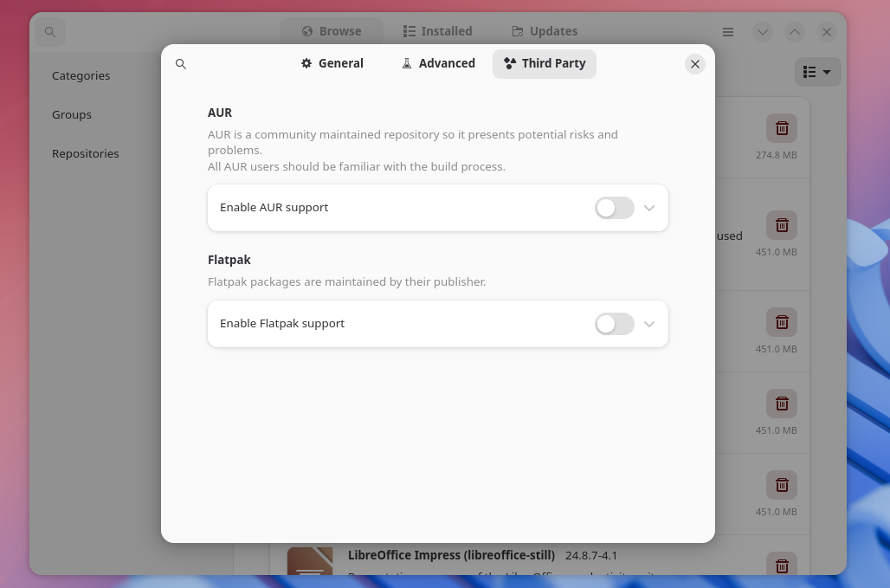890x588 pixels.
Task: Click the 24.8.7-4.1 version text
Action: tap(590, 556)
